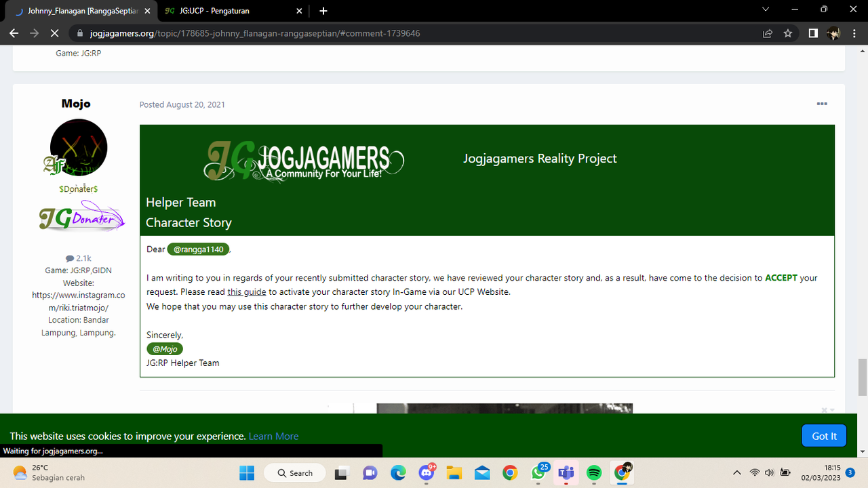The height and width of the screenshot is (488, 868).
Task: Open Task View on the taskbar
Action: coord(341,472)
